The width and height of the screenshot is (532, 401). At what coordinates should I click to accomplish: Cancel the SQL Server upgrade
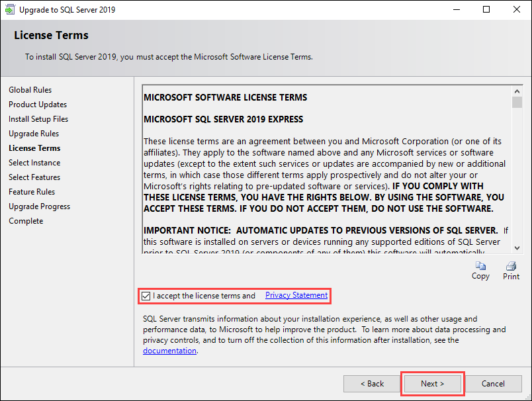tap(493, 384)
